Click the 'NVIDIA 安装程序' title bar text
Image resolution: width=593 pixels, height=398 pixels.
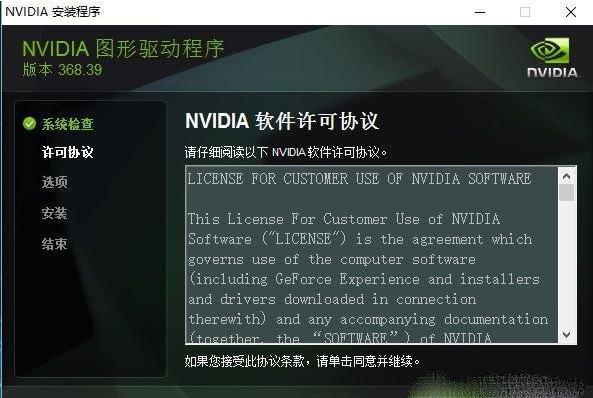(53, 12)
